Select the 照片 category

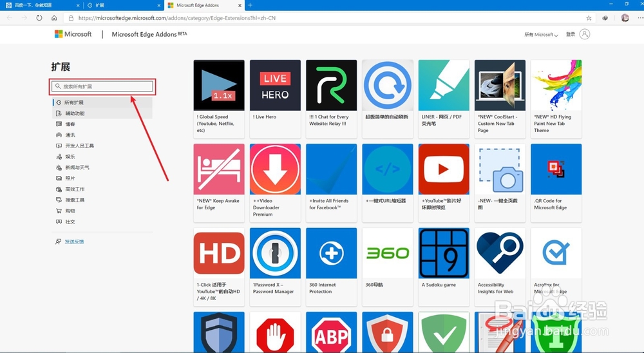pos(102,178)
